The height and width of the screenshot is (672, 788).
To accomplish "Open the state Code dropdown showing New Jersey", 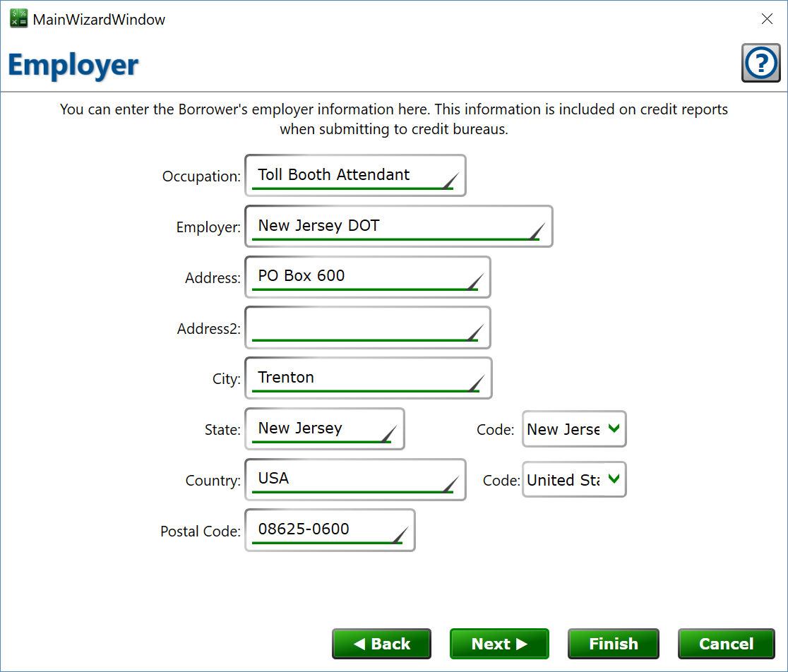I will pyautogui.click(x=574, y=429).
